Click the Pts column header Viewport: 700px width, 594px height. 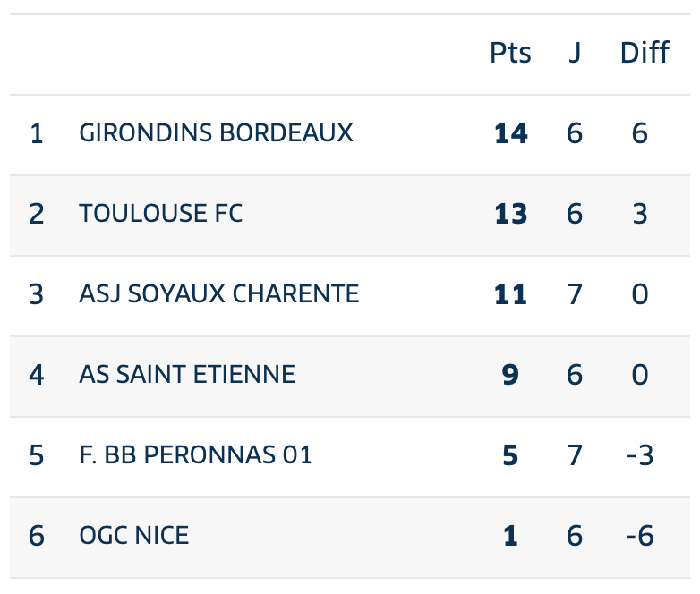[510, 53]
